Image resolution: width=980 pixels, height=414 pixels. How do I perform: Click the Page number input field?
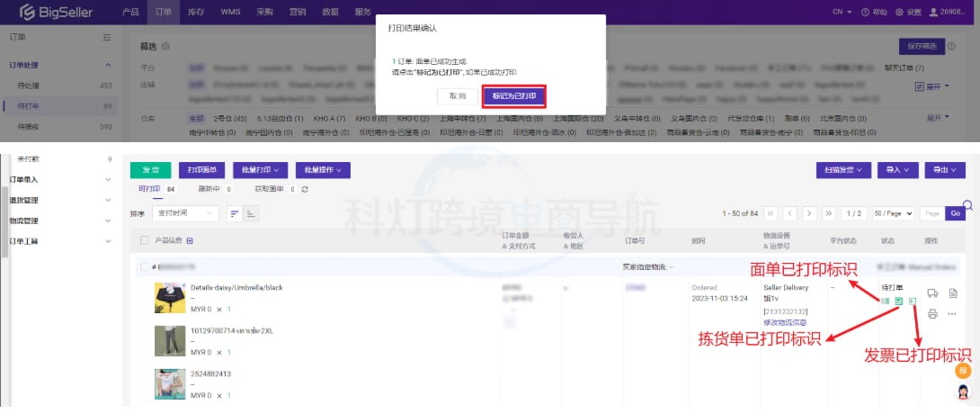[x=931, y=213]
